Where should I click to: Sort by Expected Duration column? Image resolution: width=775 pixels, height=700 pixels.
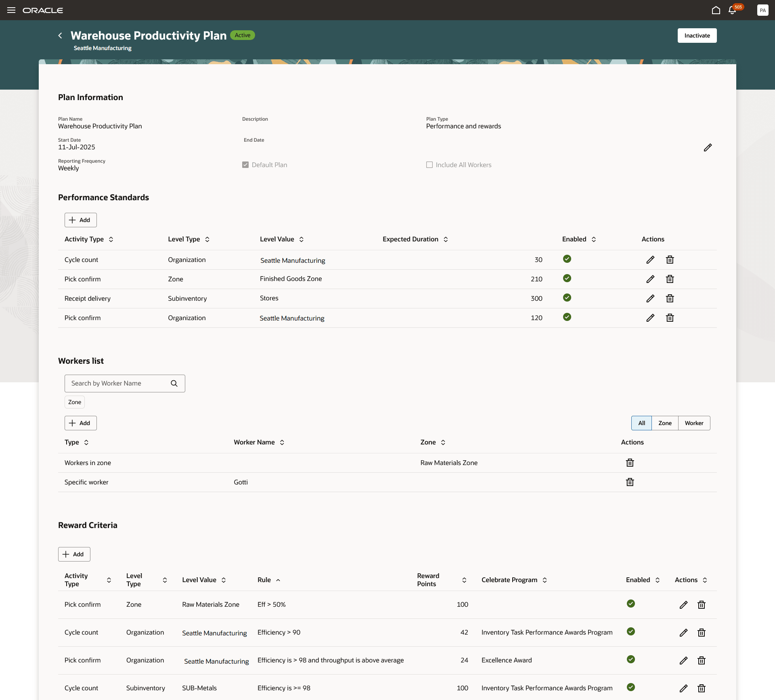446,239
